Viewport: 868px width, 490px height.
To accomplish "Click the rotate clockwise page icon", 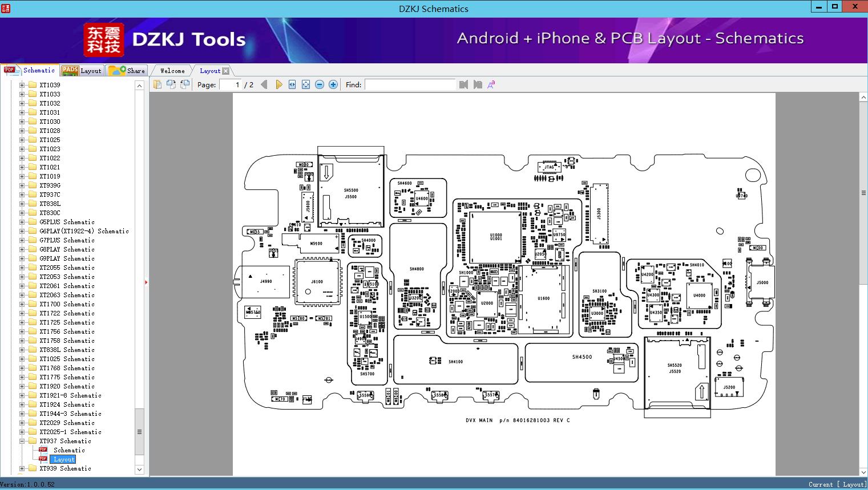I will click(185, 84).
